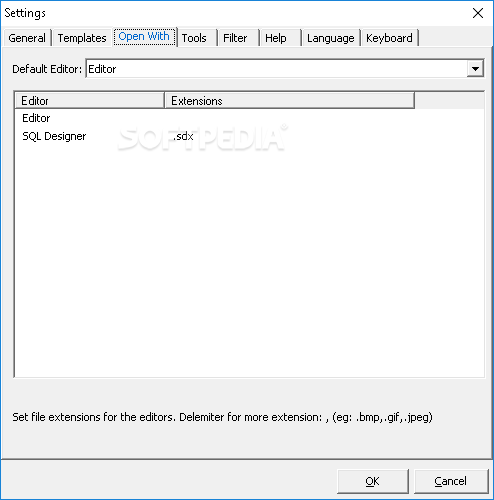Close the Settings window
The width and height of the screenshot is (494, 500).
pyautogui.click(x=478, y=13)
